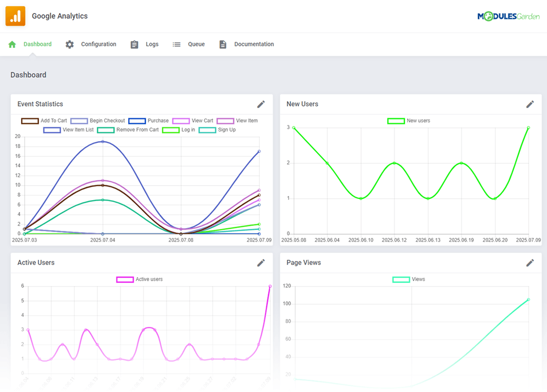Click the 2025.06.19 axis label
This screenshot has height=392, width=547.
461,239
